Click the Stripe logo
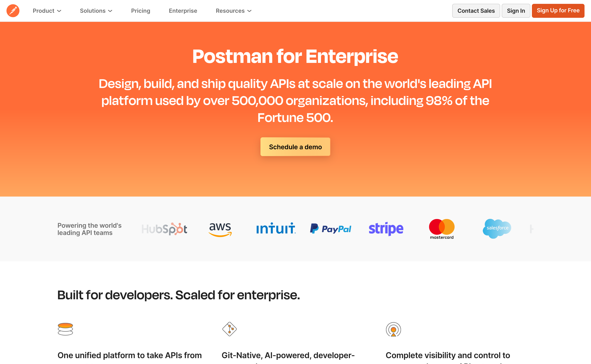The width and height of the screenshot is (591, 364). 386,229
